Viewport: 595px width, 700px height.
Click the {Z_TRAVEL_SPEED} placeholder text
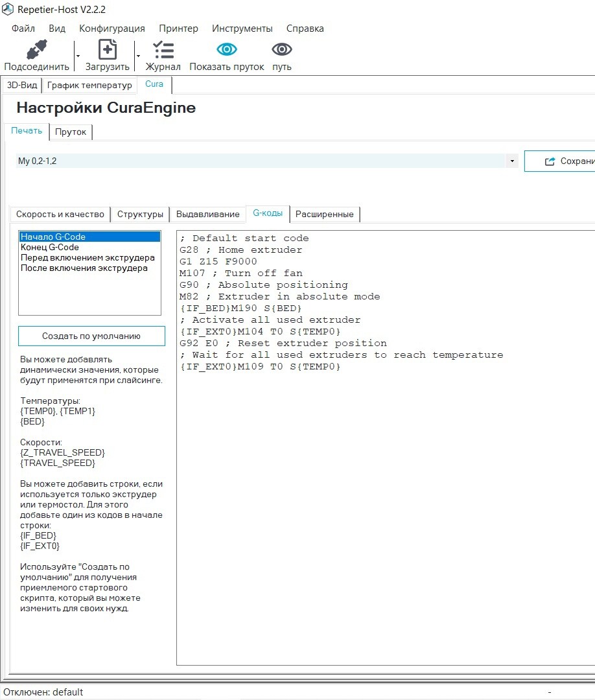tap(62, 452)
